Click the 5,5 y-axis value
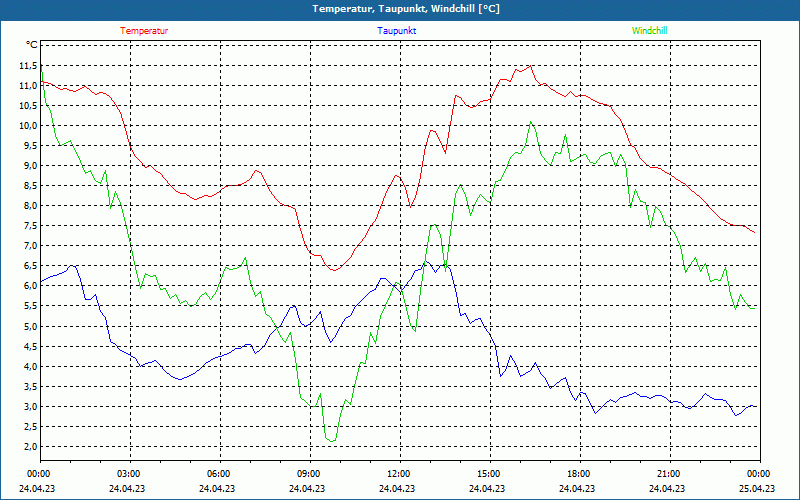The image size is (800, 500). pyautogui.click(x=31, y=306)
